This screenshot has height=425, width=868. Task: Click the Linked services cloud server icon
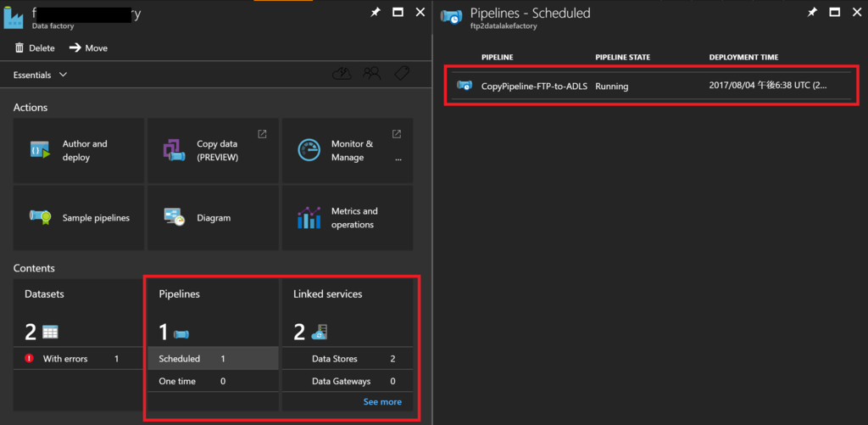coord(320,333)
